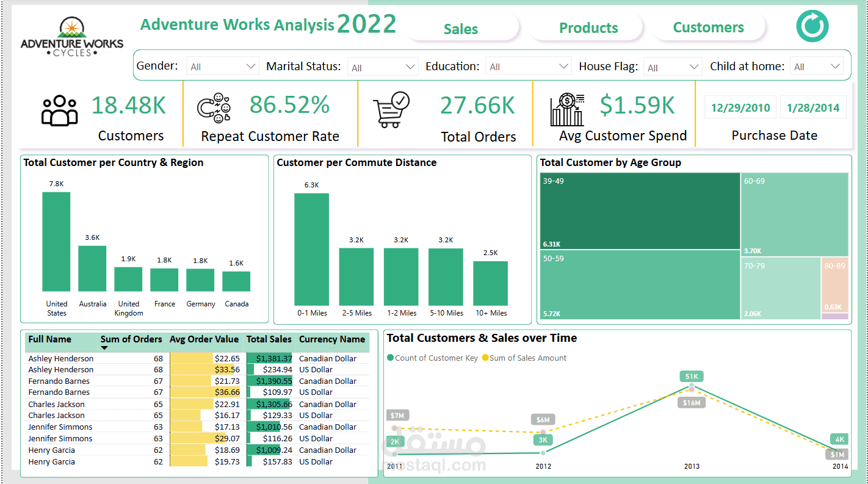The image size is (868, 484).
Task: Click sort arrow under Sum of Orders
Action: 104,348
